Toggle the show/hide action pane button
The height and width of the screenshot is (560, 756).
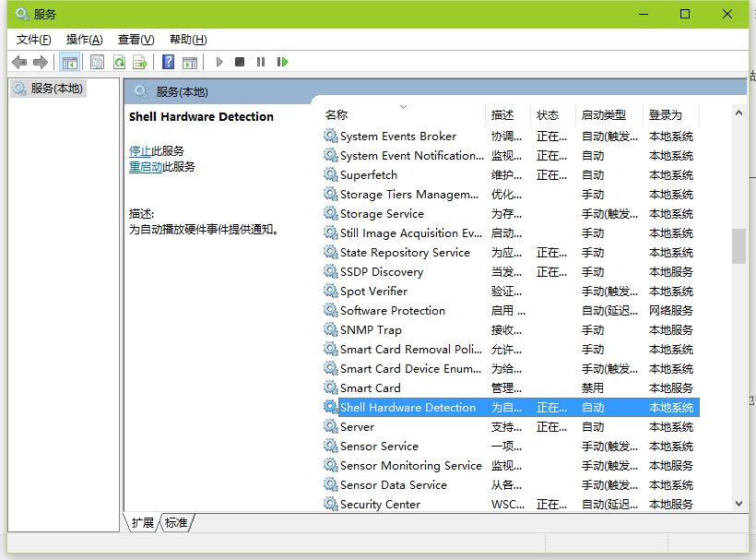(189, 62)
